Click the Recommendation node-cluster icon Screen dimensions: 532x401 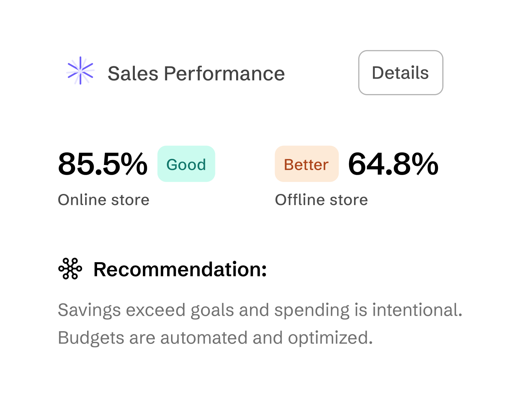point(70,269)
